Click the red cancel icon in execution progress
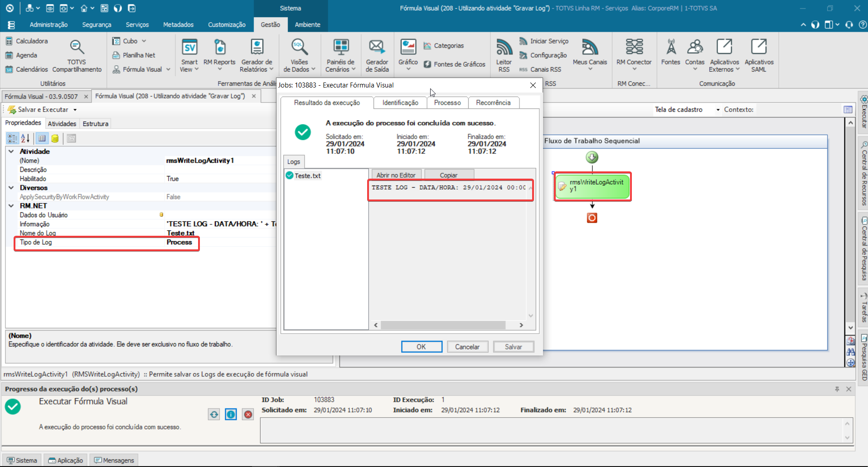The height and width of the screenshot is (467, 868). (248, 414)
